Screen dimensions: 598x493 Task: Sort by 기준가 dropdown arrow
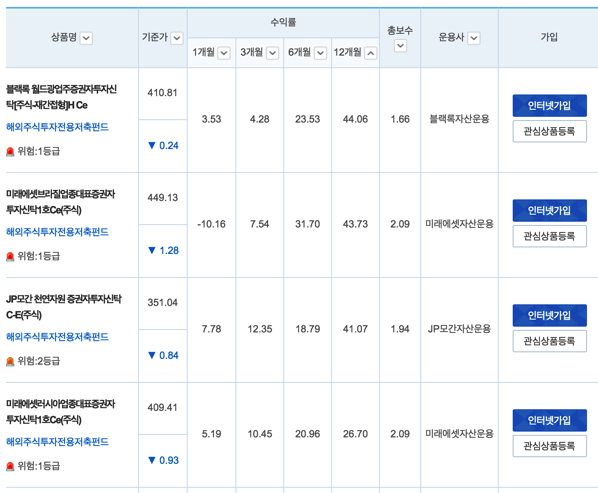[x=177, y=38]
